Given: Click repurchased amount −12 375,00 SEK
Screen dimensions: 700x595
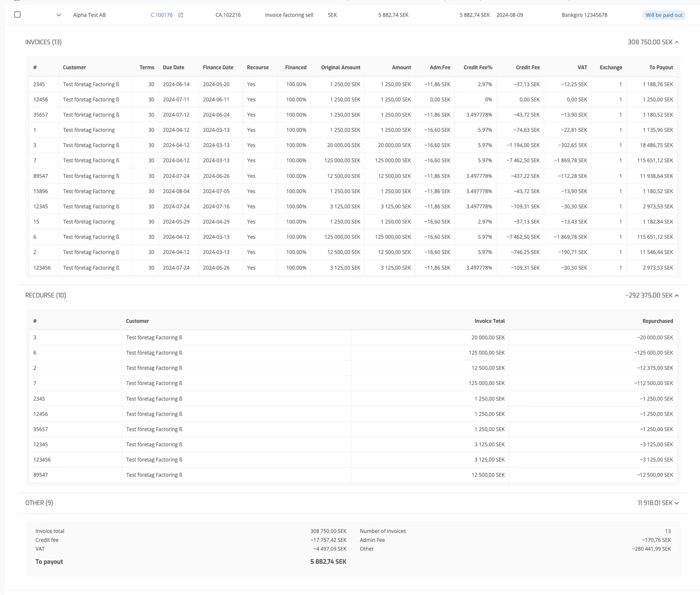Looking at the screenshot, I should click(x=655, y=368).
